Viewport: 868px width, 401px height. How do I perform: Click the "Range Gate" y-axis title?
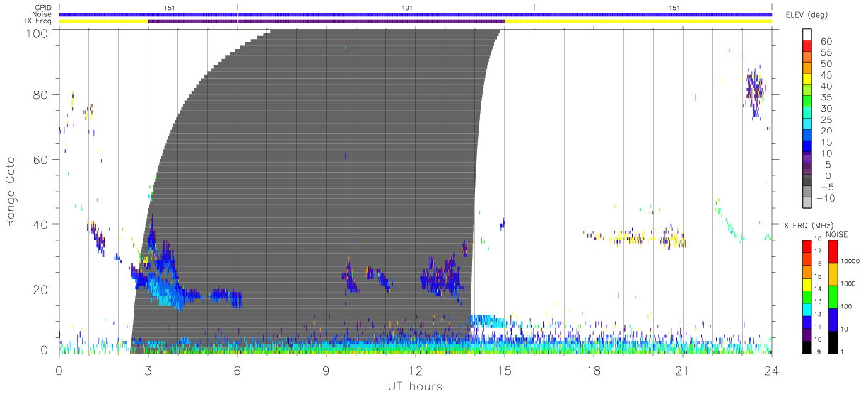click(x=11, y=192)
